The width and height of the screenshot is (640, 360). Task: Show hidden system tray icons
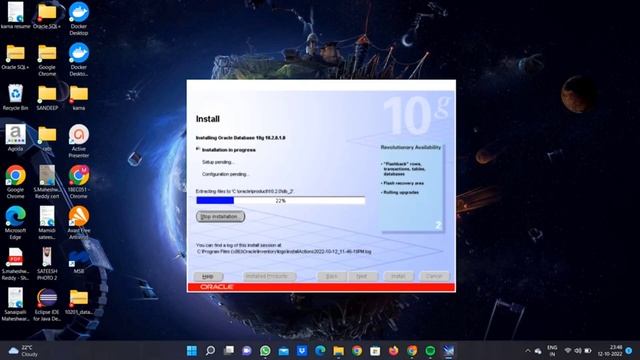(x=528, y=351)
